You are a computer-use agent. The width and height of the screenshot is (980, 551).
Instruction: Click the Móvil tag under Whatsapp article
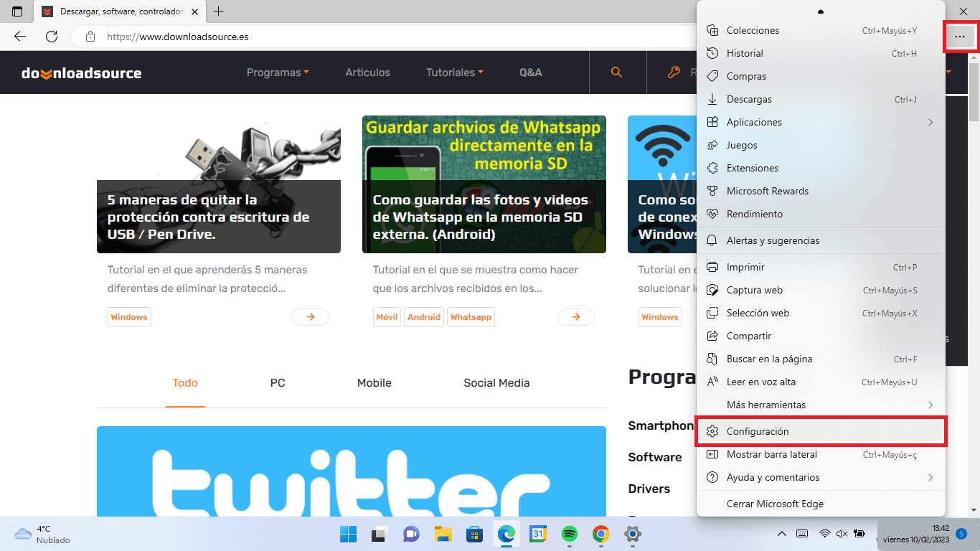tap(387, 317)
